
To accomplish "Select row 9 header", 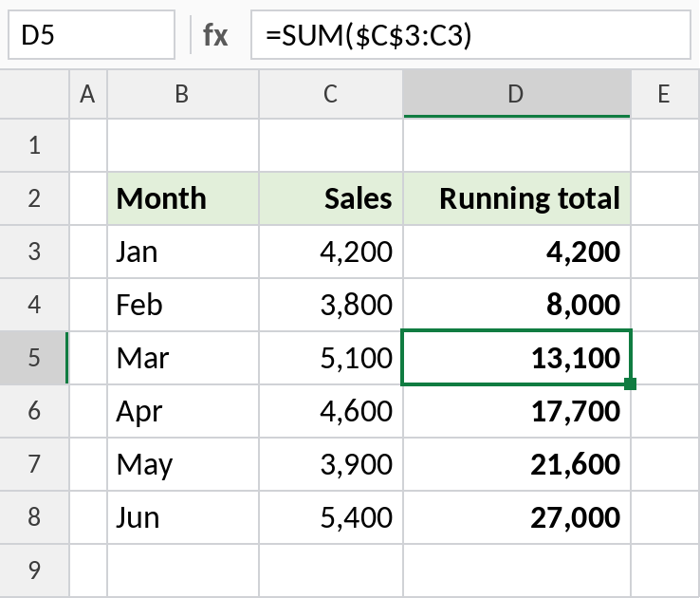I will [x=34, y=570].
